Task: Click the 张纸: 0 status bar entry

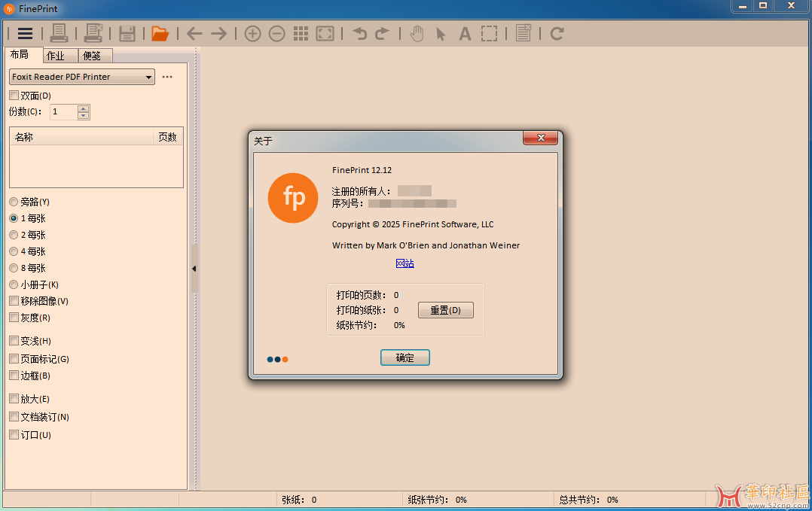Action: point(299,500)
